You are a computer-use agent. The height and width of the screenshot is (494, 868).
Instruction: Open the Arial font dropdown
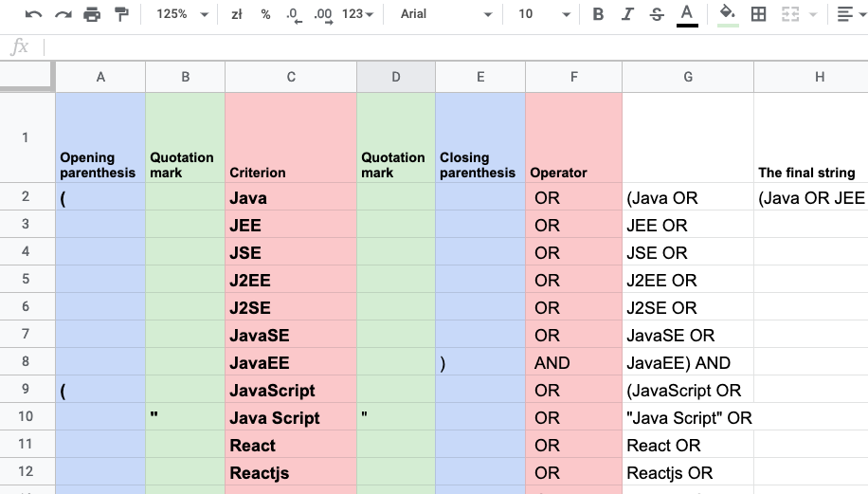tap(446, 14)
